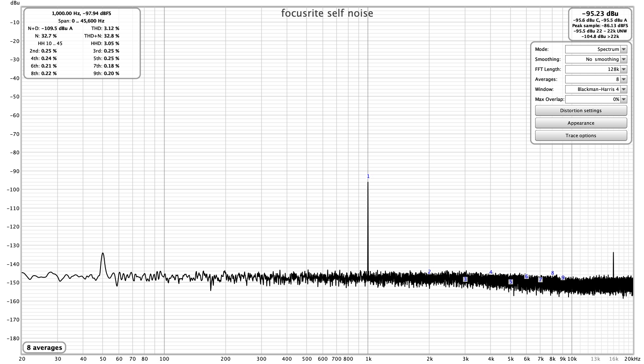Image resolution: width=644 pixels, height=364 pixels.
Task: Click the '-104.8 dBu >22k' reading
Action: coord(600,36)
